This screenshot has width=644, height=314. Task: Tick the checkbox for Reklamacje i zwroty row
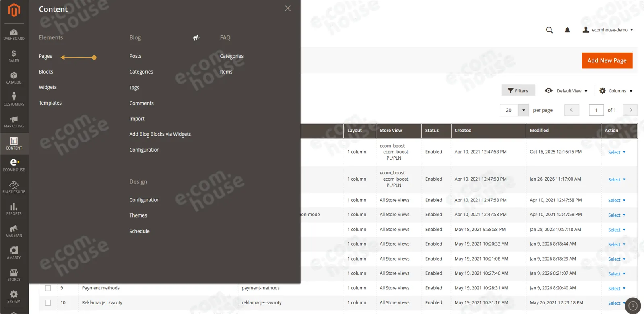(x=48, y=303)
